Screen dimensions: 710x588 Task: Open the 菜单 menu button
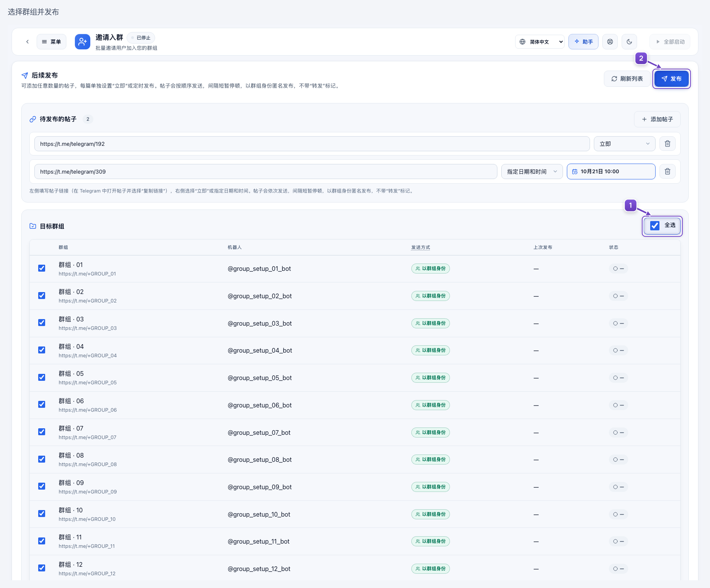[x=51, y=42]
